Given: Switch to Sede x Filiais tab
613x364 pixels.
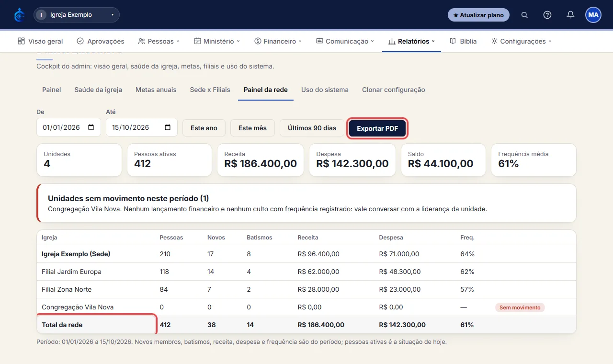Looking at the screenshot, I should click(210, 90).
